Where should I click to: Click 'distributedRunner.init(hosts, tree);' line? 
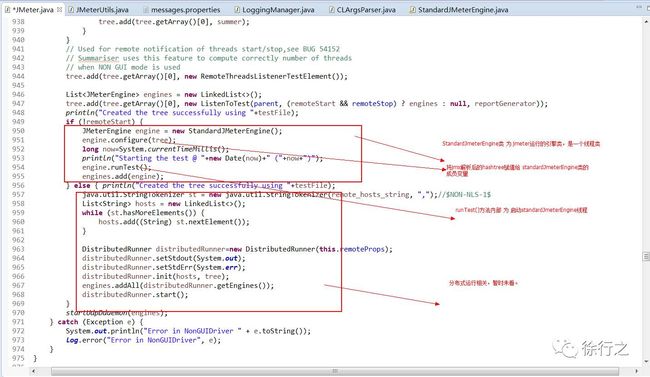click(155, 277)
